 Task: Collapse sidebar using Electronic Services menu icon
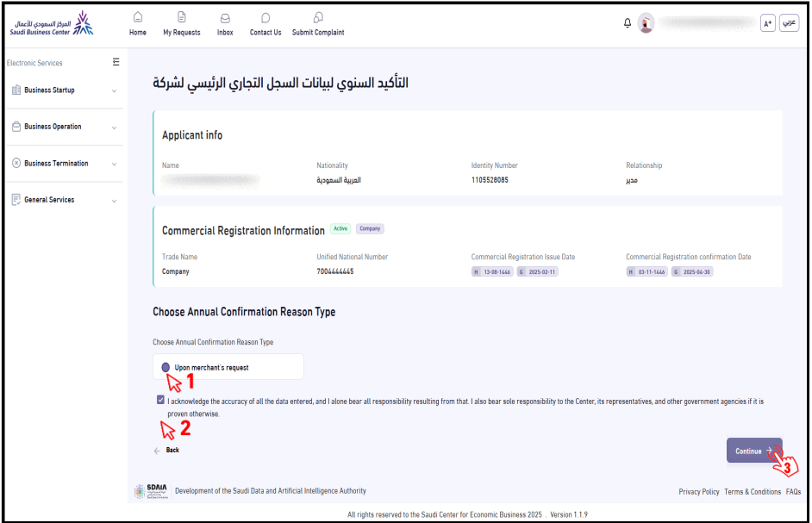(x=116, y=62)
